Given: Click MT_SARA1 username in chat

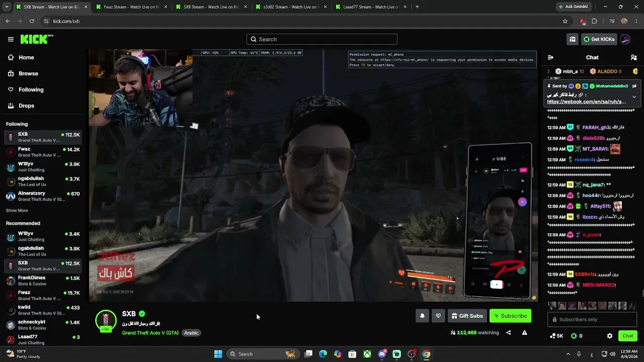Looking at the screenshot, I should 595,149.
